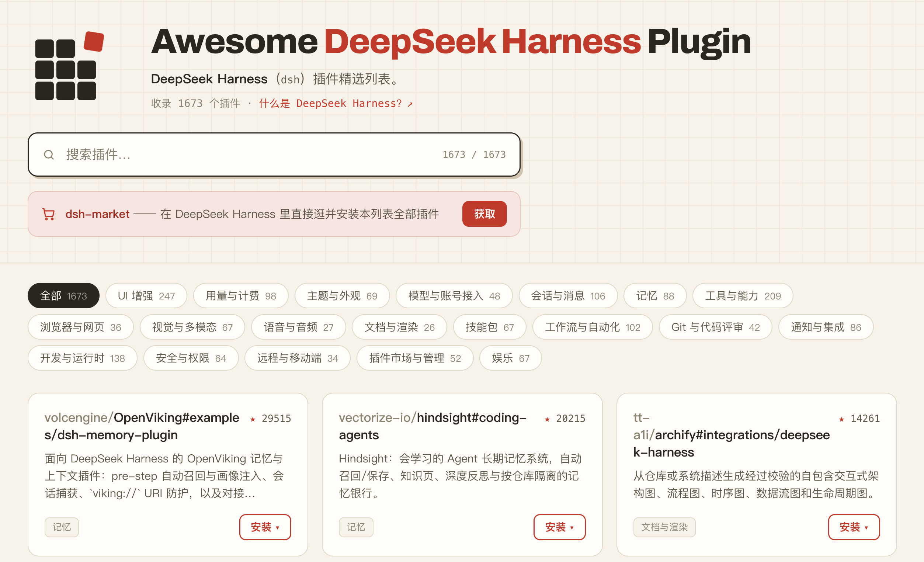Click the 29515 star count
This screenshot has width=924, height=562.
click(x=277, y=419)
